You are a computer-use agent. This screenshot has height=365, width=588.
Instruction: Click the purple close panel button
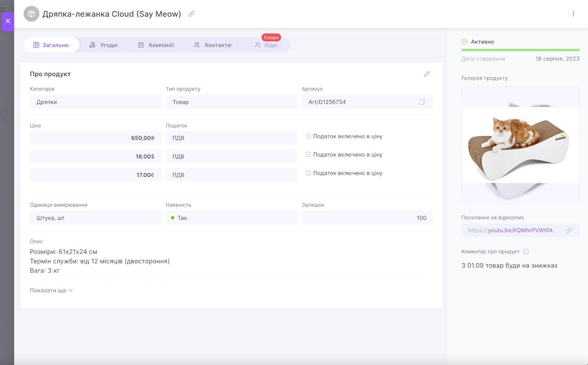tap(8, 21)
